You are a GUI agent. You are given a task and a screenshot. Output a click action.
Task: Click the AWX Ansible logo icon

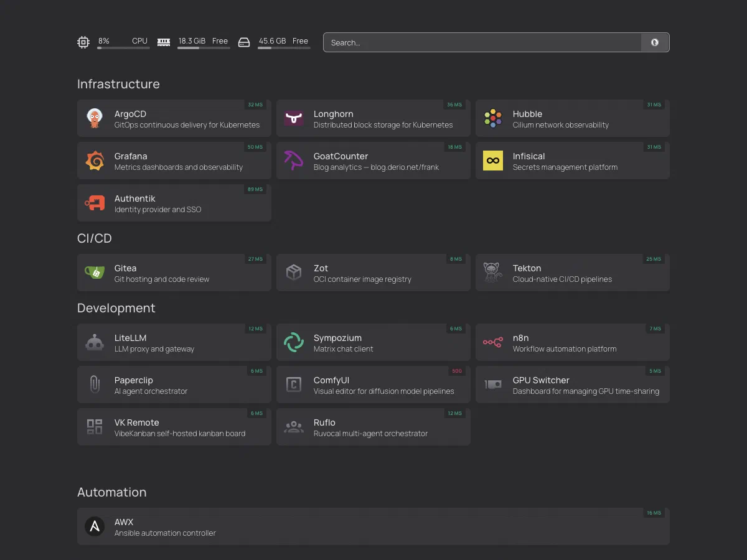tap(95, 526)
